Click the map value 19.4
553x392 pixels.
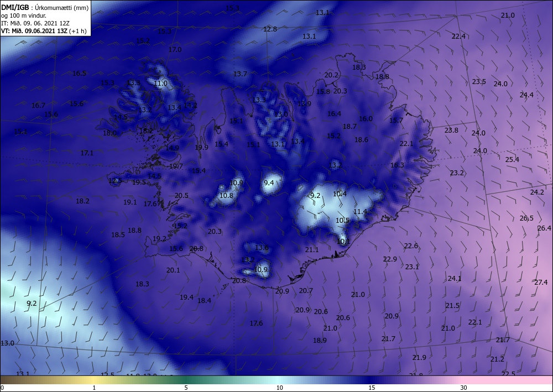(x=186, y=297)
